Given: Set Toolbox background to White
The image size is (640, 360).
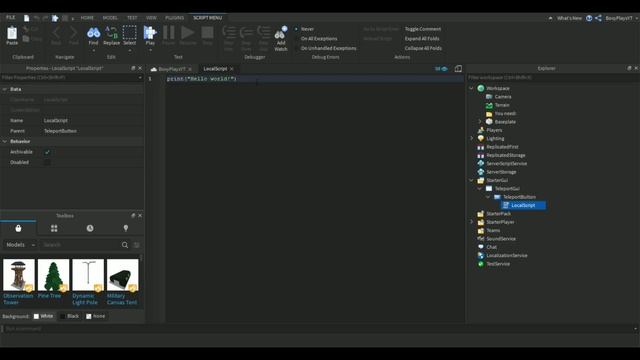Looking at the screenshot, I should tap(43, 316).
